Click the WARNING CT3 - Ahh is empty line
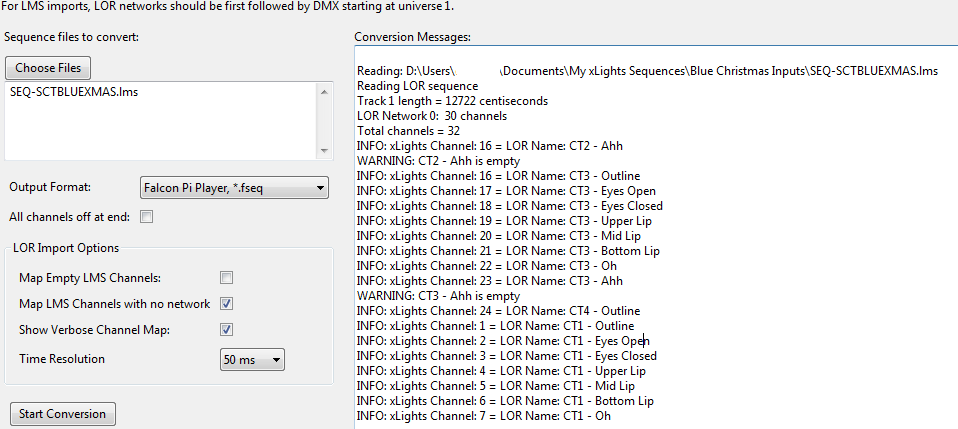Viewport: 958px width, 429px height. [x=439, y=296]
